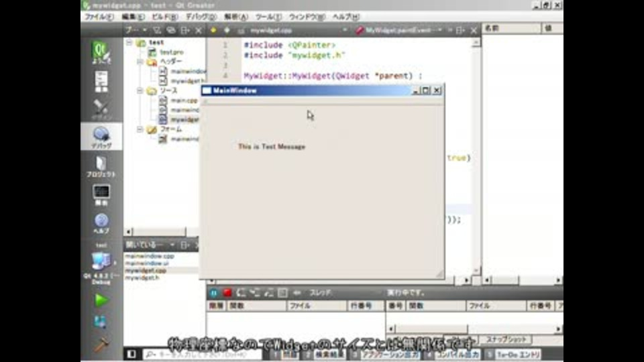
Task: Open the Help (ヘルプ) mode
Action: tap(101, 223)
